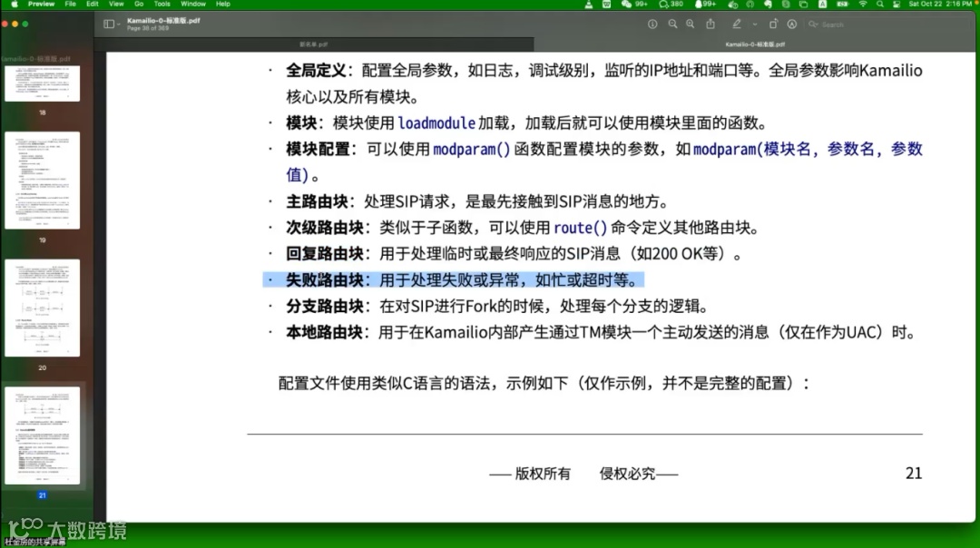Click WeChat 99+ status icon
Screen dimensions: 980x548
(633, 5)
